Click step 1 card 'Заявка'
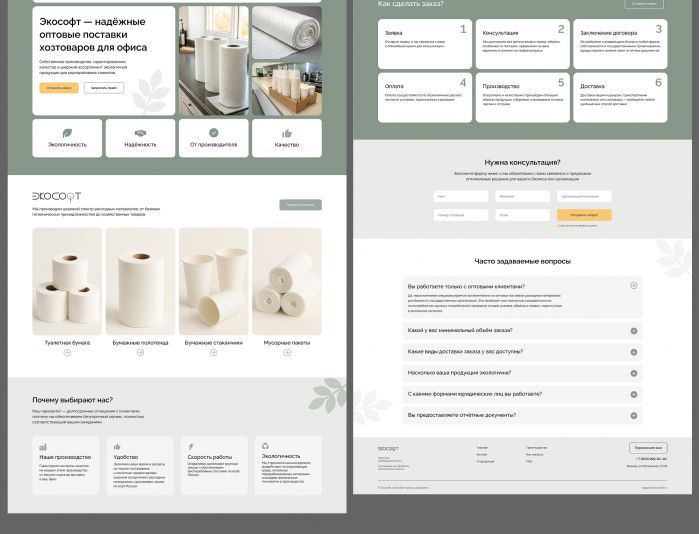The image size is (699, 534). pyautogui.click(x=425, y=44)
